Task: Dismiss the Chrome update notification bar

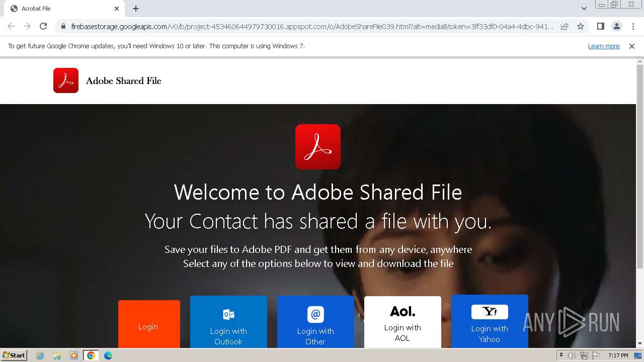Action: pyautogui.click(x=632, y=46)
